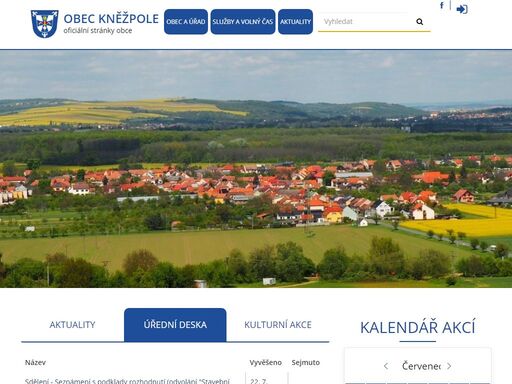Focus the Vyhledat search field
The width and height of the screenshot is (512, 384).
pyautogui.click(x=367, y=22)
